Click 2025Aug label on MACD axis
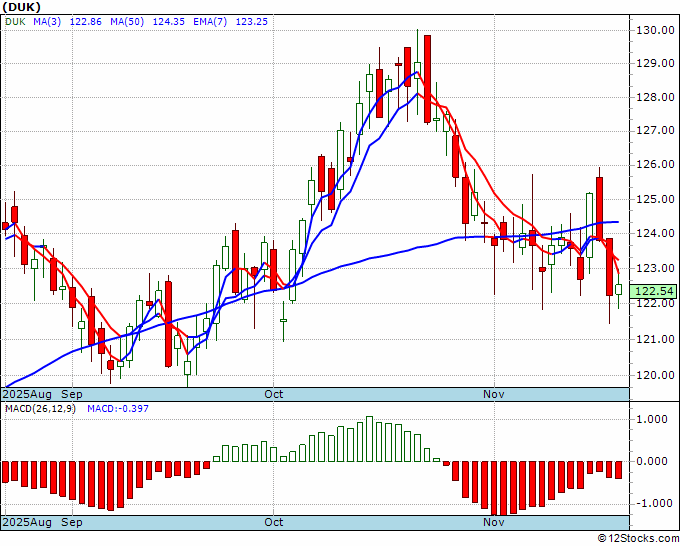The width and height of the screenshot is (680, 546). click(27, 522)
